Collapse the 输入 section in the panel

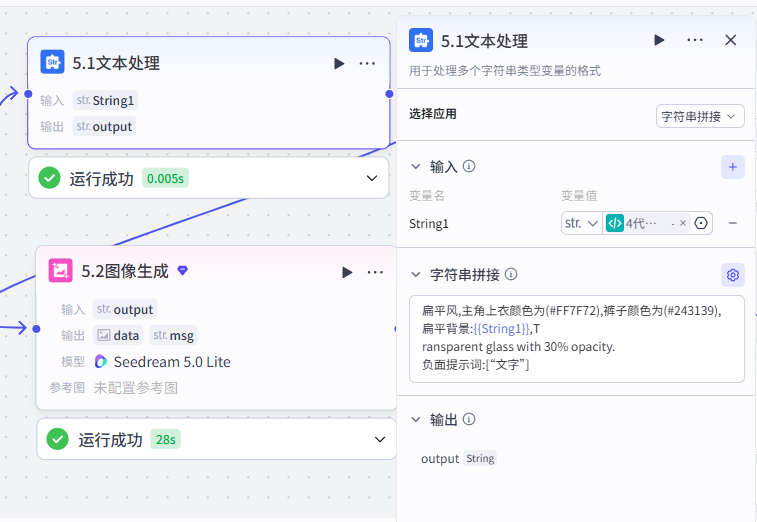pyautogui.click(x=416, y=167)
